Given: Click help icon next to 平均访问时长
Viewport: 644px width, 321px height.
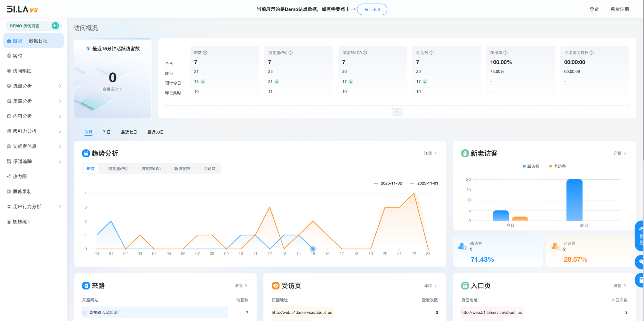Looking at the screenshot, I should [592, 53].
